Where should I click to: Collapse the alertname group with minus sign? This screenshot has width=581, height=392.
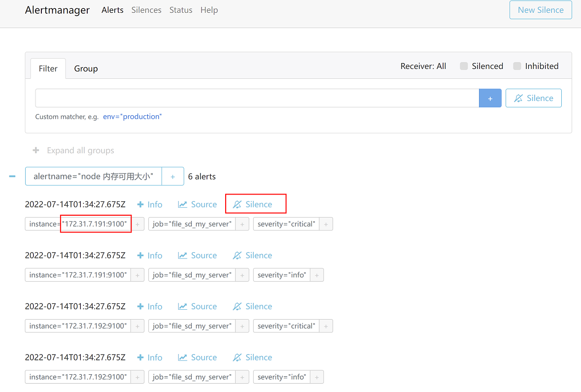pos(12,176)
